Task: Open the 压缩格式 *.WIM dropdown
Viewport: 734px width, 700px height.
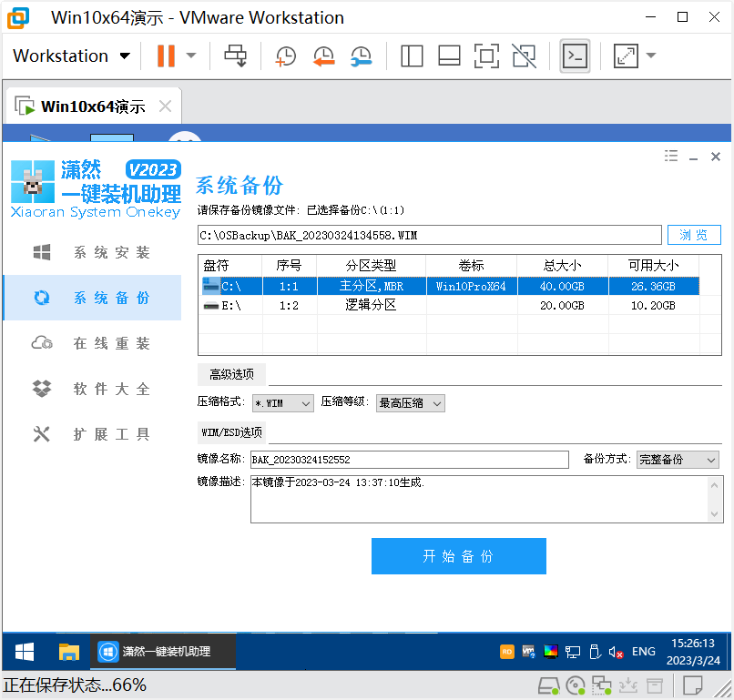Action: [x=283, y=403]
